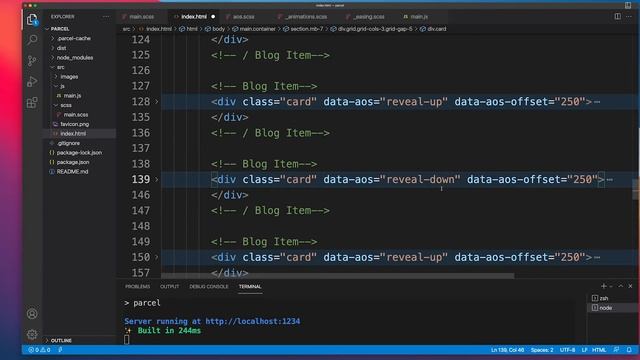Open the Extensions view

(32, 102)
